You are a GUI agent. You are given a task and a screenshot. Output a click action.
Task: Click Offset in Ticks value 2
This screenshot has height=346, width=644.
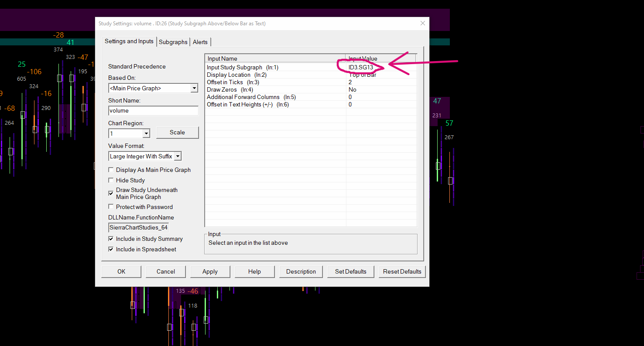click(350, 82)
